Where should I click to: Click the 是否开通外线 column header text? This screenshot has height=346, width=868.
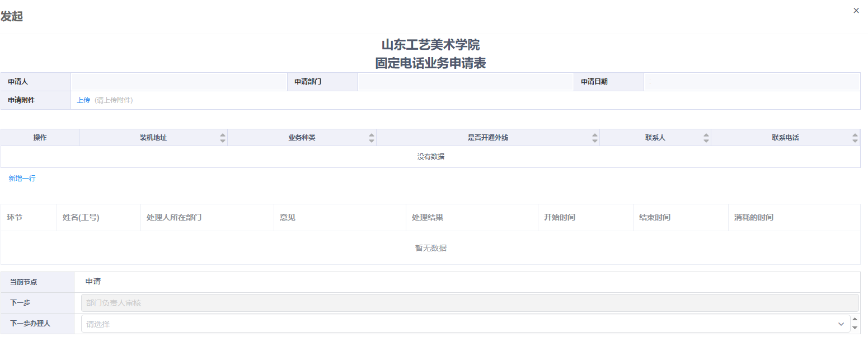488,138
